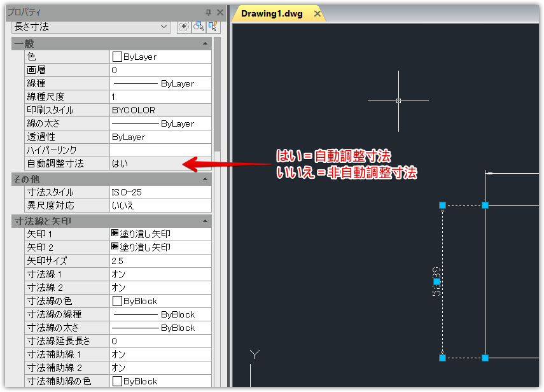Image resolution: width=544 pixels, height=392 pixels.
Task: Toggle 寸法線 1 オン value
Action: tap(160, 274)
